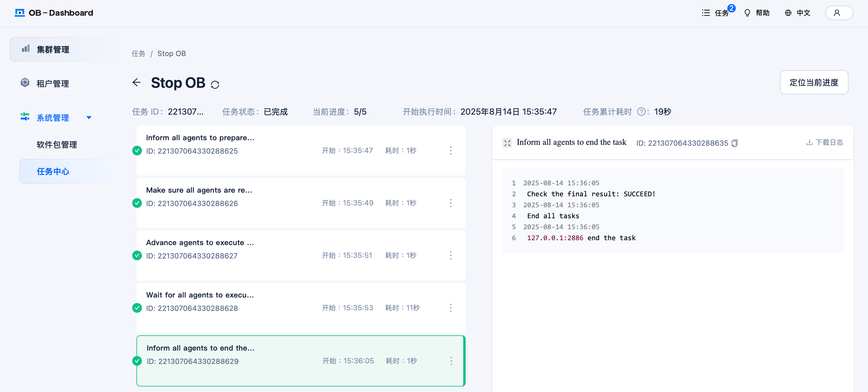Click the 任务 header label
This screenshot has width=868, height=392.
coord(722,13)
